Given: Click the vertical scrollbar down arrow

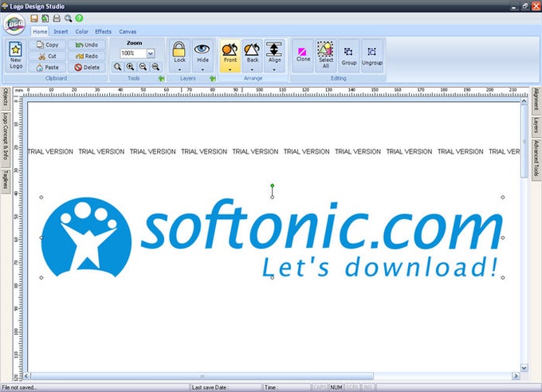Looking at the screenshot, I should (524, 368).
